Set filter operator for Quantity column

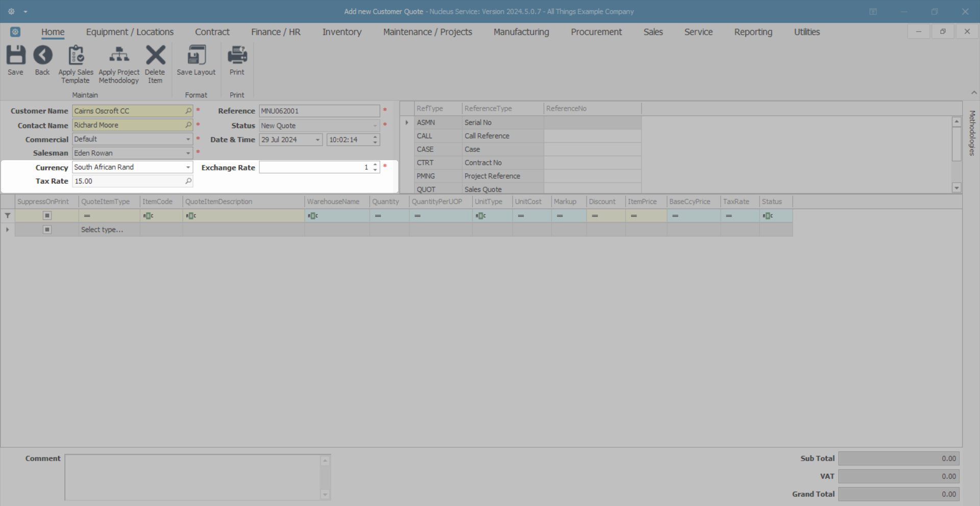tap(378, 216)
